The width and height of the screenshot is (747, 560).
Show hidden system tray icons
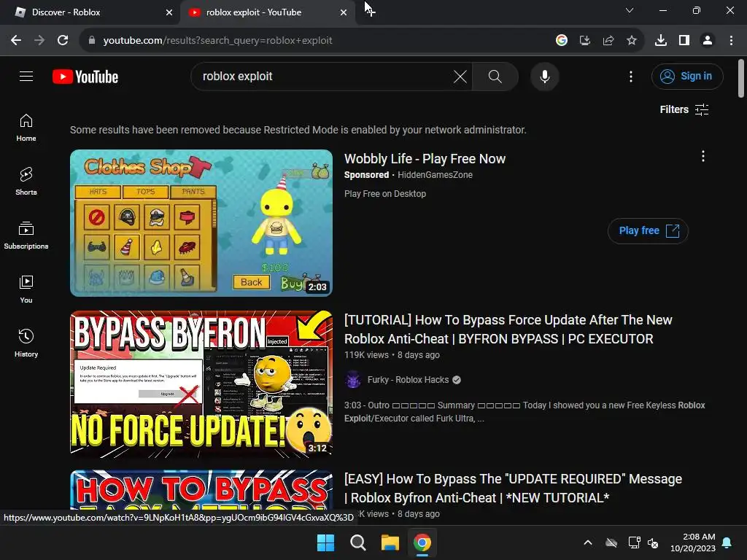tap(588, 542)
